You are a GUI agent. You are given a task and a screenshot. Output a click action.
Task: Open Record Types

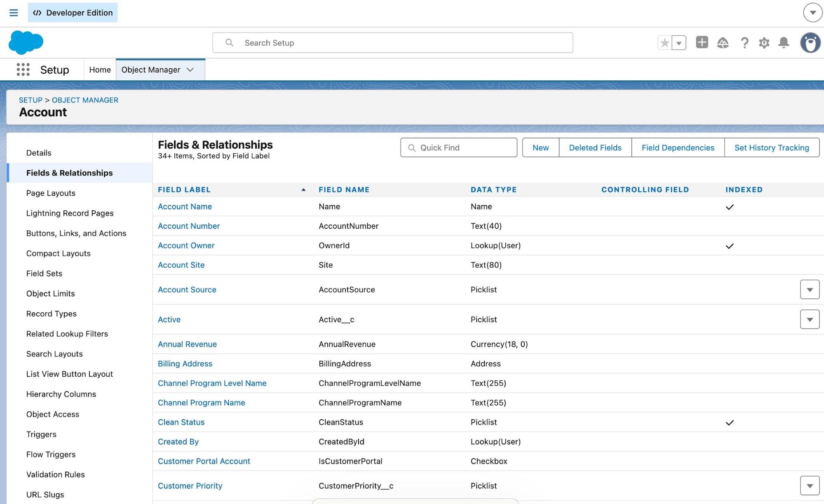pos(51,314)
